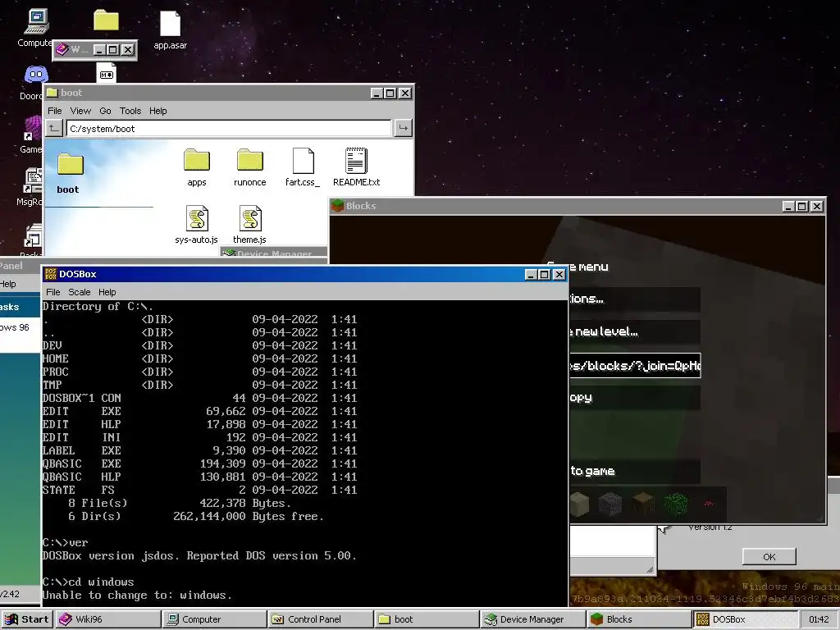This screenshot has width=840, height=630.
Task: Select the theme.js script file
Action: tap(249, 225)
